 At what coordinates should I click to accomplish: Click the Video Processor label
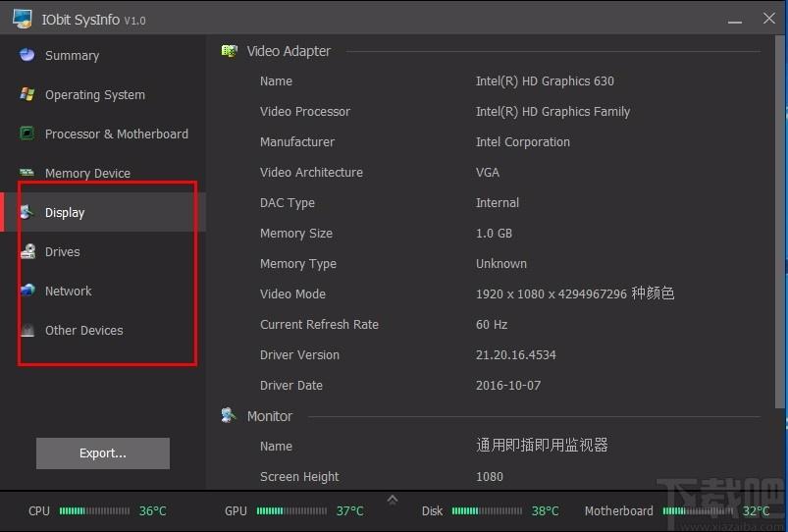pyautogui.click(x=305, y=112)
